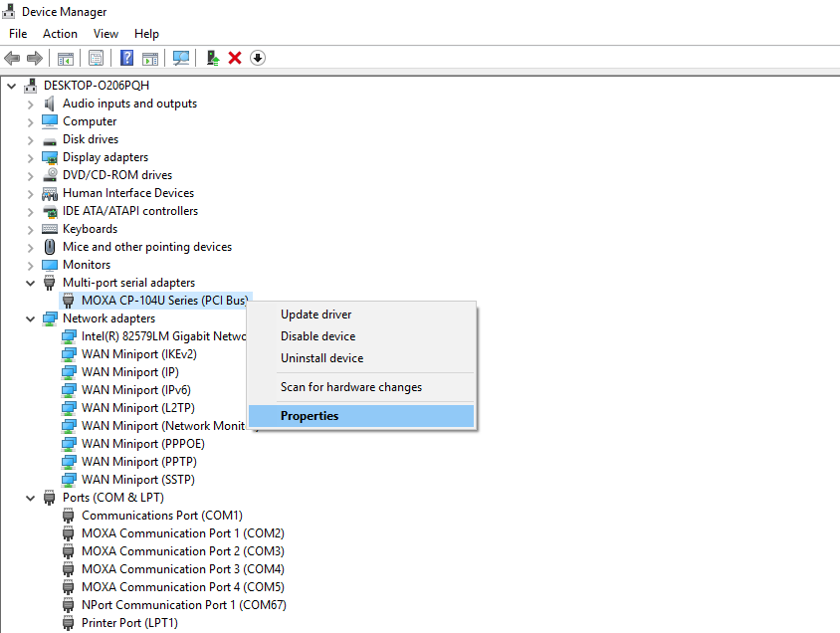Expand the Display adapters category
Viewport: 840px width, 633px height.
click(x=30, y=156)
